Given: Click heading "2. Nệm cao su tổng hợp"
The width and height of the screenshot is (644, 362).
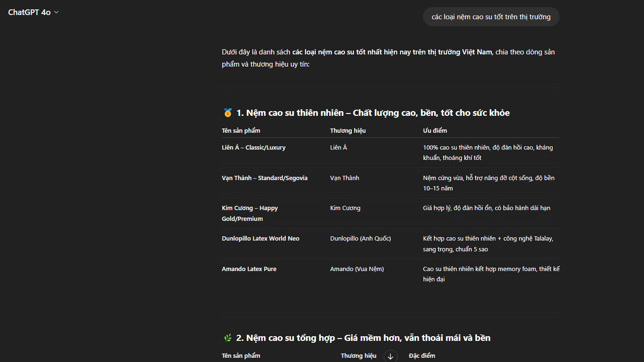Looking at the screenshot, I should click(x=364, y=338).
